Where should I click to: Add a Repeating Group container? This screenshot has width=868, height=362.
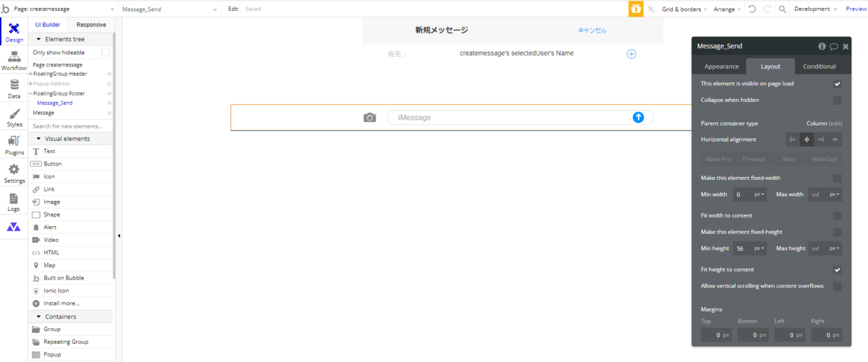pos(71,342)
